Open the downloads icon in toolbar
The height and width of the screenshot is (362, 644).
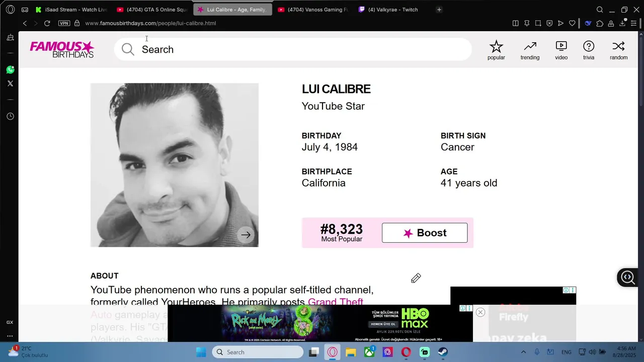[x=622, y=23]
